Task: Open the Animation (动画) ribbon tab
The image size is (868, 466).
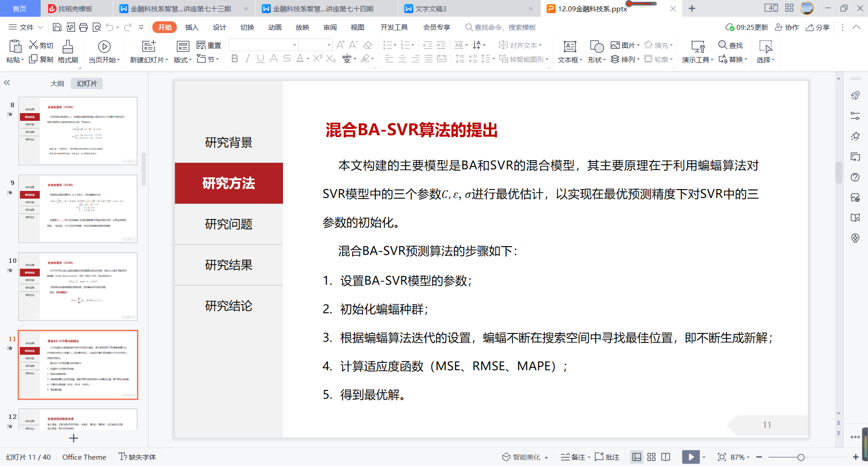Action: [x=274, y=28]
